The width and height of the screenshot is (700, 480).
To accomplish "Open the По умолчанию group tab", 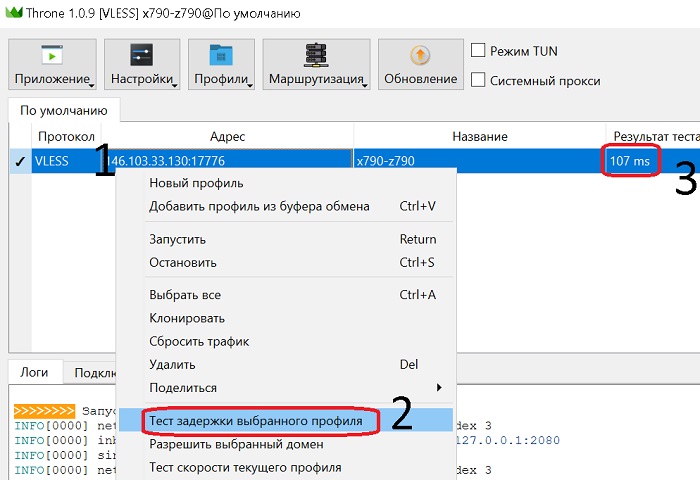I will pyautogui.click(x=64, y=109).
